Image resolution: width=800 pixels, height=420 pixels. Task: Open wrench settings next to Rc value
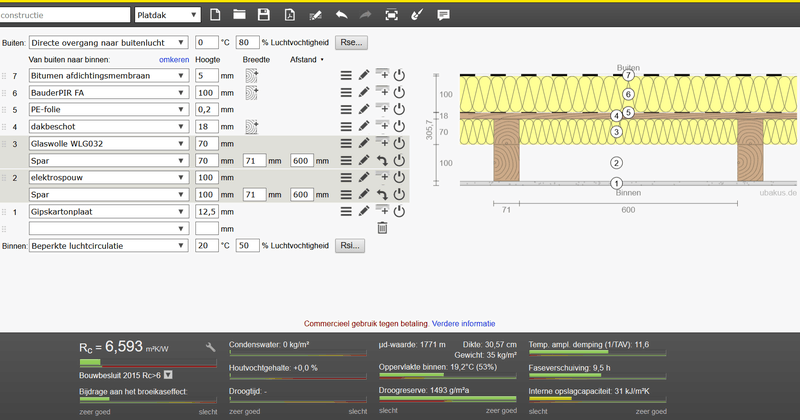click(210, 348)
